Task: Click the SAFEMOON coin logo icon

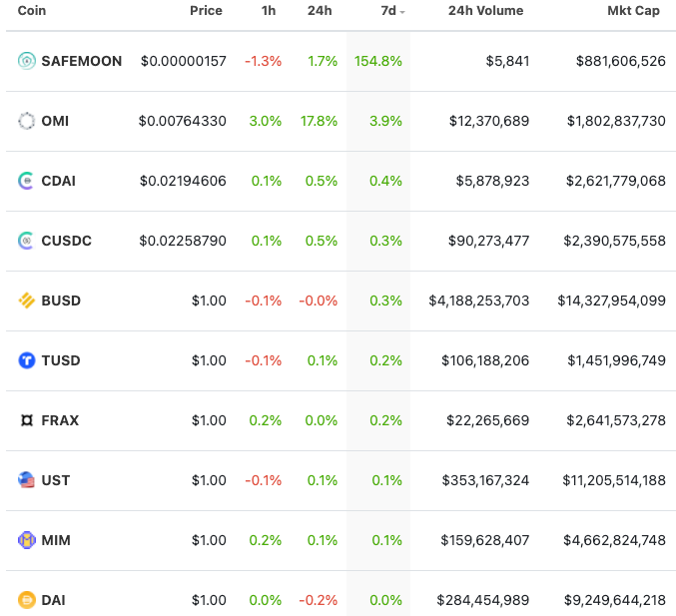Action: (x=27, y=61)
